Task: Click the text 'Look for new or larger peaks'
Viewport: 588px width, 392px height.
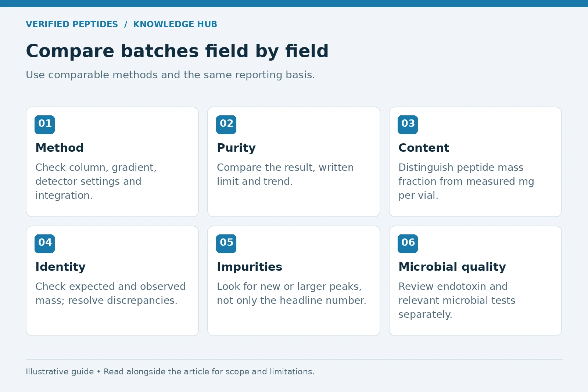Action: click(289, 287)
